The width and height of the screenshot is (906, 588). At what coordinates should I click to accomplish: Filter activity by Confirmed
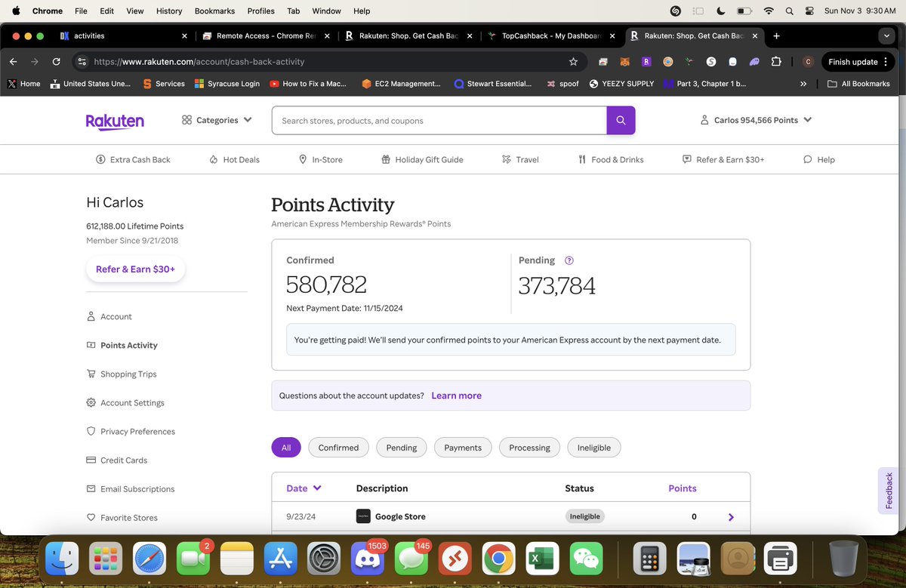(338, 448)
